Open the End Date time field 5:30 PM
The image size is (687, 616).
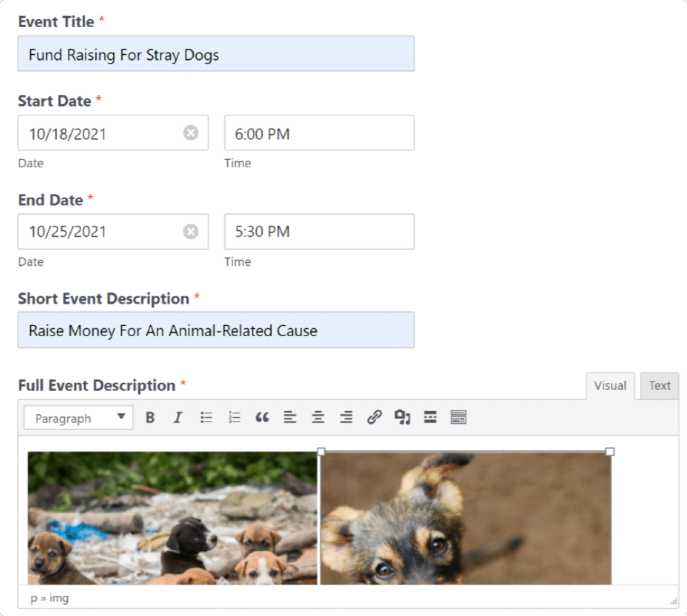(x=319, y=232)
